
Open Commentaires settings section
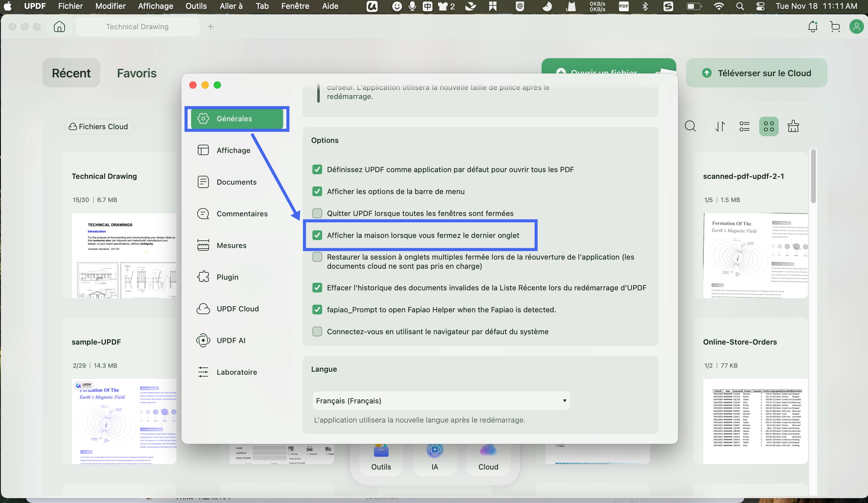click(242, 214)
